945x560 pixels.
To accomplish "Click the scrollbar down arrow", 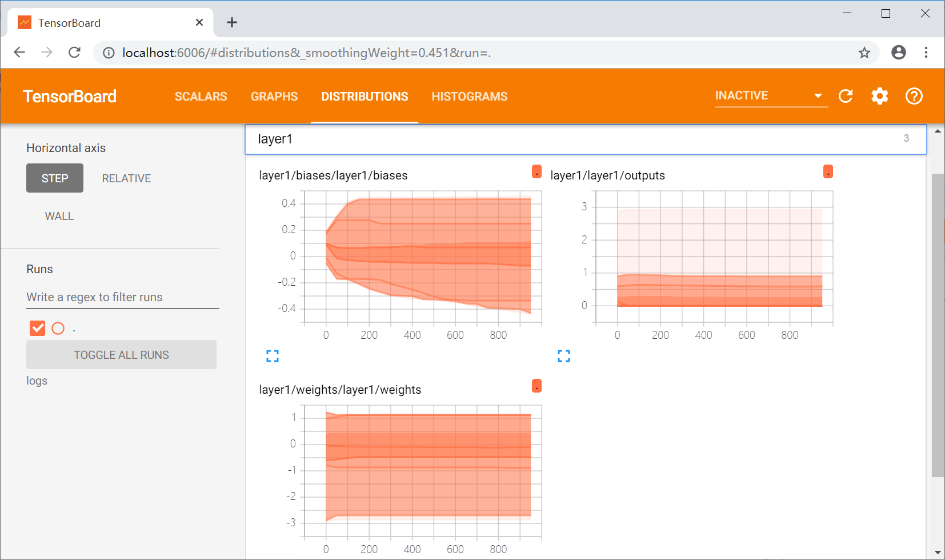I will (x=938, y=553).
